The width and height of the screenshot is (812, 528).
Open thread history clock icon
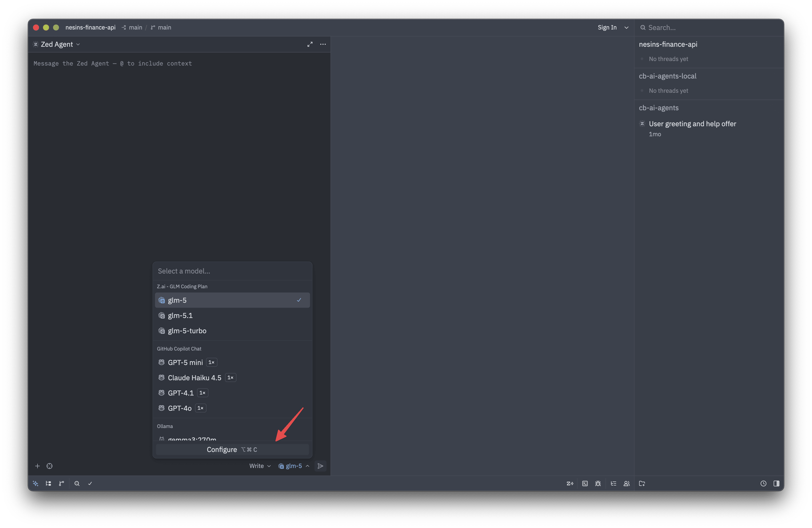click(x=763, y=483)
